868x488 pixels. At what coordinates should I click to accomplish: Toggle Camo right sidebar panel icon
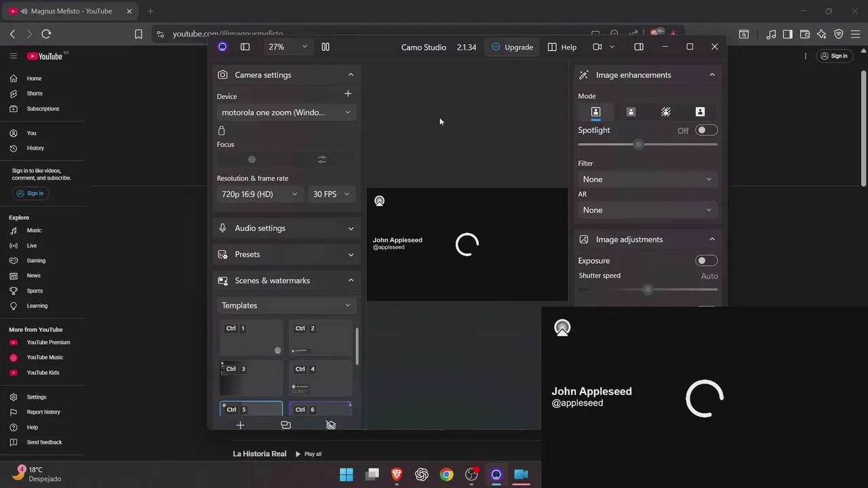(639, 47)
